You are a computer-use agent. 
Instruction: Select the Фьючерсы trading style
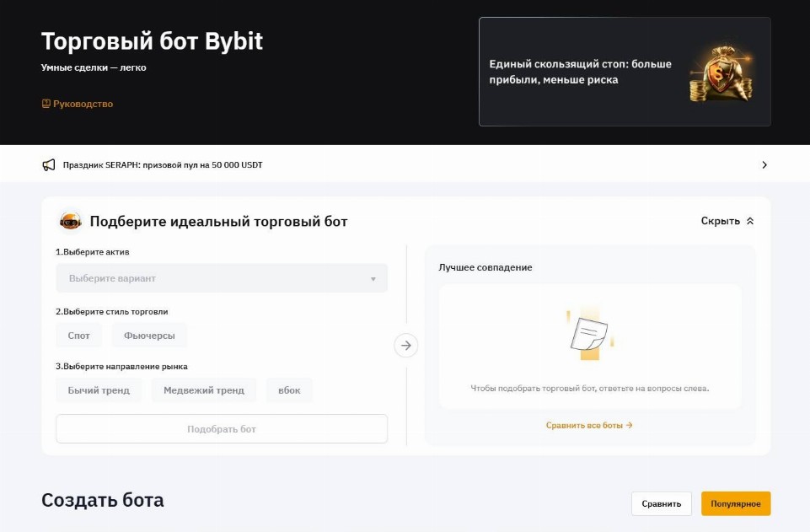point(149,336)
